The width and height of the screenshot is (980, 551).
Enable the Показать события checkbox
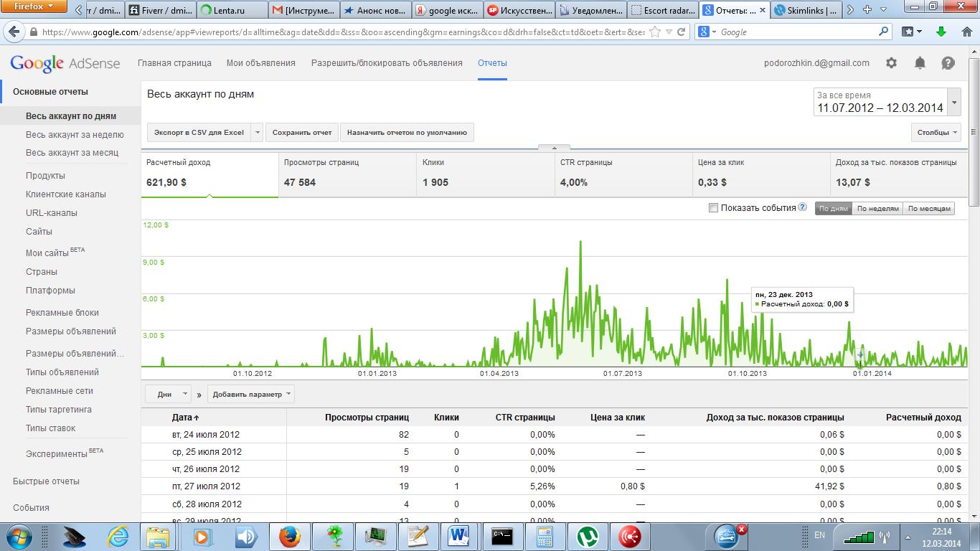[x=713, y=208]
